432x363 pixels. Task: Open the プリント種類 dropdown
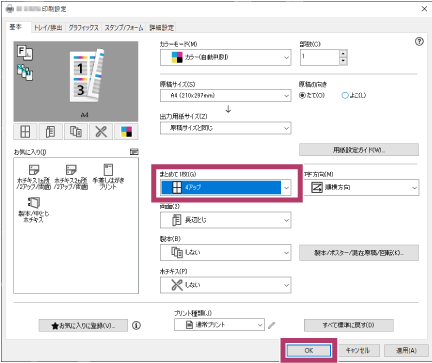(x=219, y=325)
